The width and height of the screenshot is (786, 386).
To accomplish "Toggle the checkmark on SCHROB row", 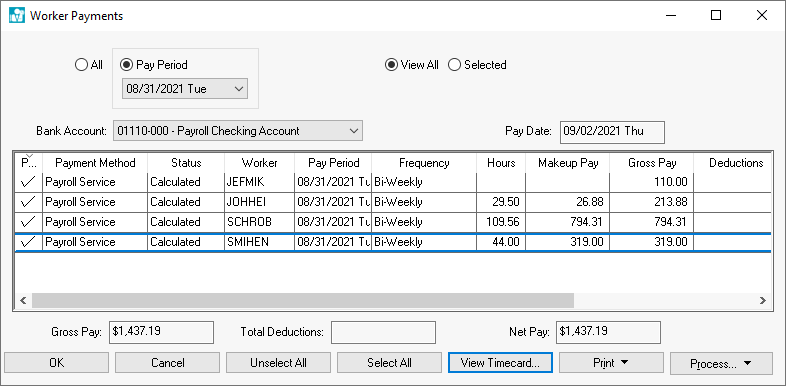I will click(x=29, y=222).
